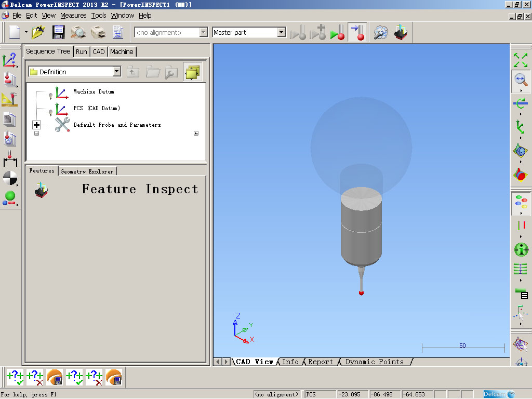Click the grayed-out up one level folder icon

tap(132, 72)
